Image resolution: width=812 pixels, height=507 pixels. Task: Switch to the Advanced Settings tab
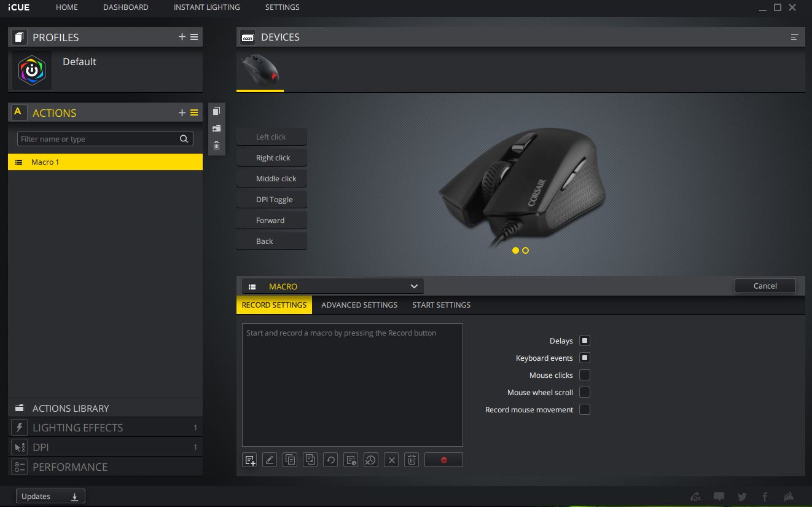tap(359, 305)
